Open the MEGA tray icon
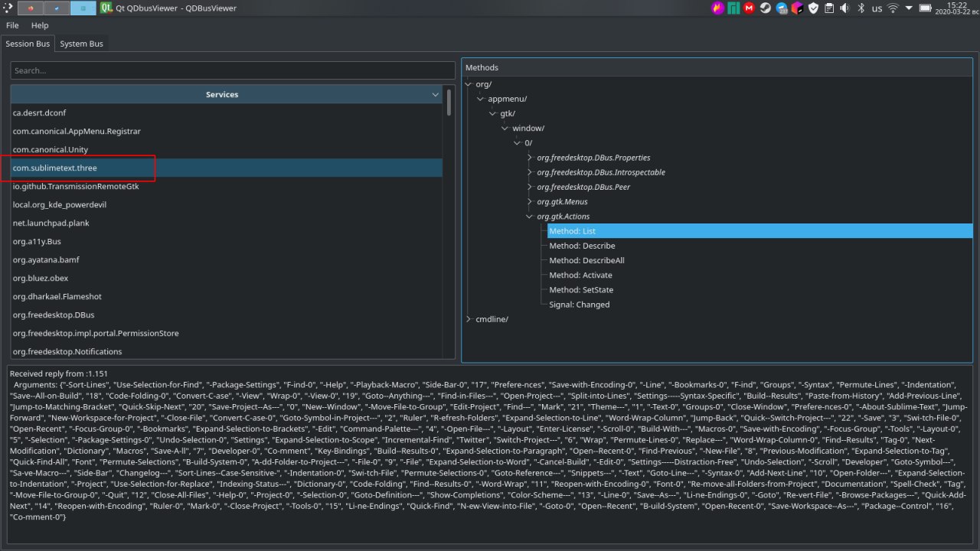The image size is (980, 551). 750,8
